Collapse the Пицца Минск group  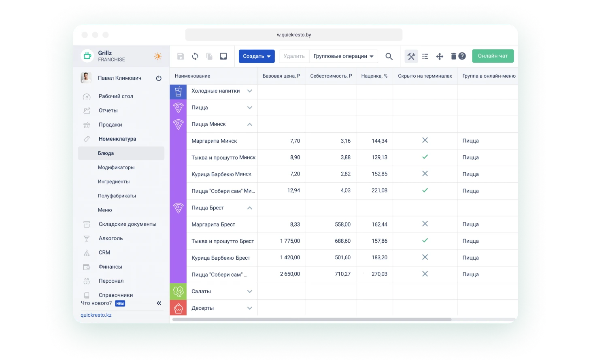pos(250,124)
